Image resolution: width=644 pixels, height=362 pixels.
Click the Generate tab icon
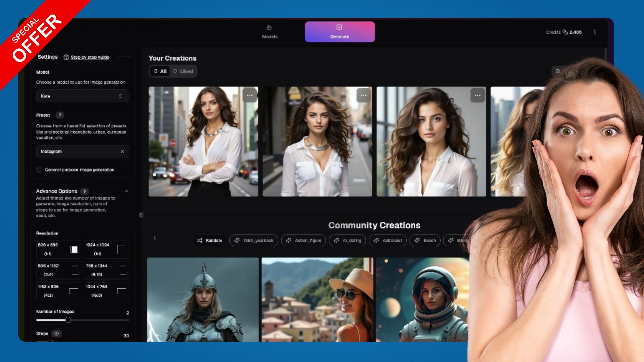(339, 27)
